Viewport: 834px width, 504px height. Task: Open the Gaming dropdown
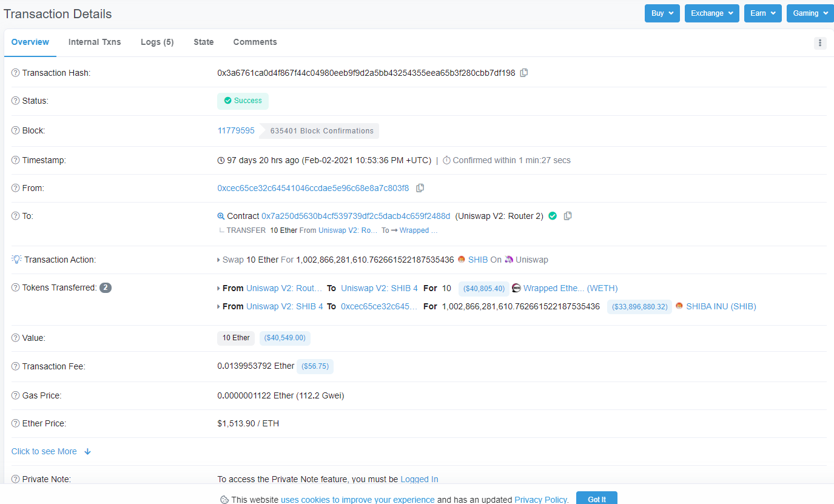coord(810,13)
